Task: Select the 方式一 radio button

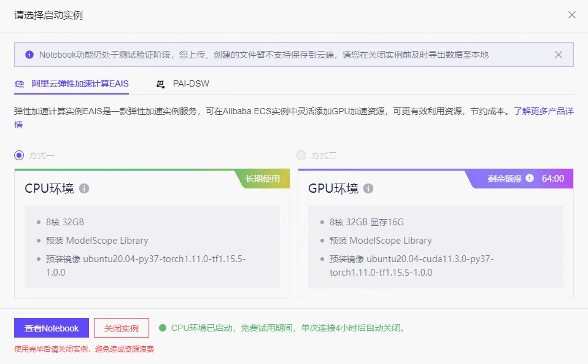Action: 19,155
